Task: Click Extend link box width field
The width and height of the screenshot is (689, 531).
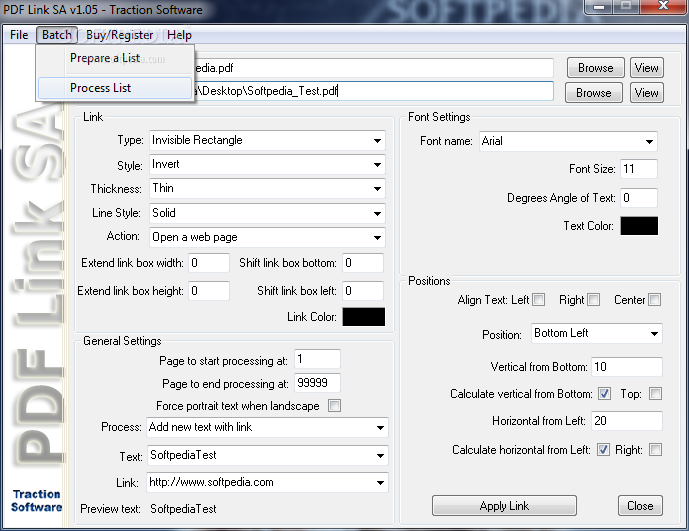Action: point(209,263)
